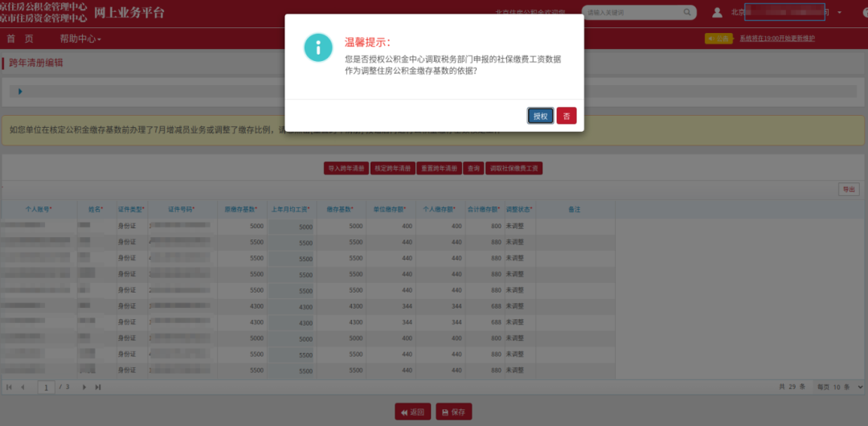Open the system maintenance notice link
This screenshot has width=868, height=426.
(x=776, y=39)
